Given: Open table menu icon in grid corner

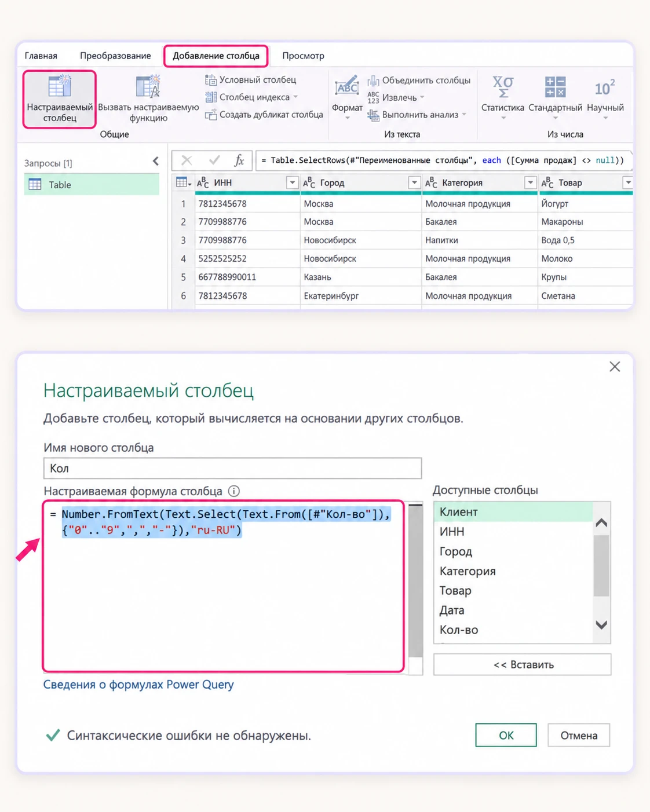Looking at the screenshot, I should [183, 182].
